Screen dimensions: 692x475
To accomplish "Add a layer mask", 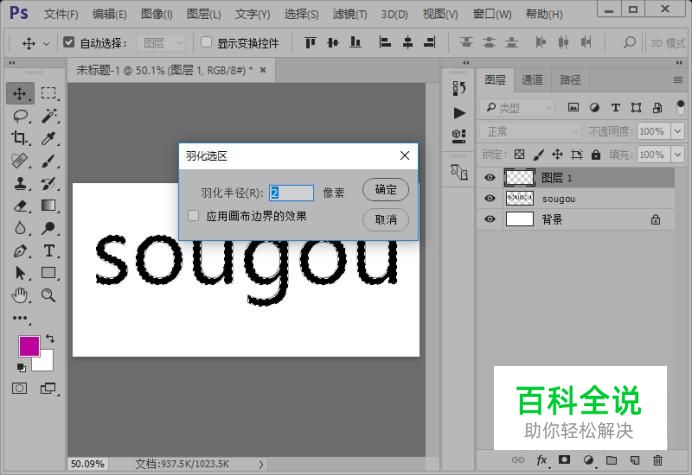I will [x=564, y=460].
